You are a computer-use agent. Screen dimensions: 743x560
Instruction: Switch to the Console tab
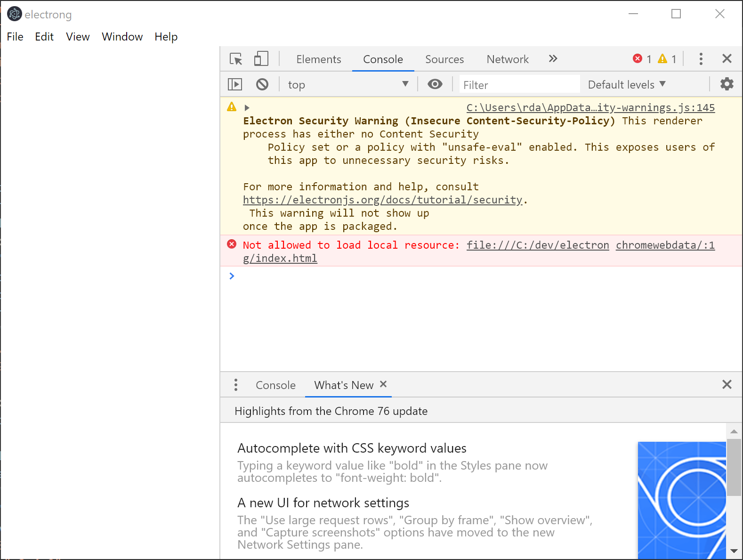383,59
